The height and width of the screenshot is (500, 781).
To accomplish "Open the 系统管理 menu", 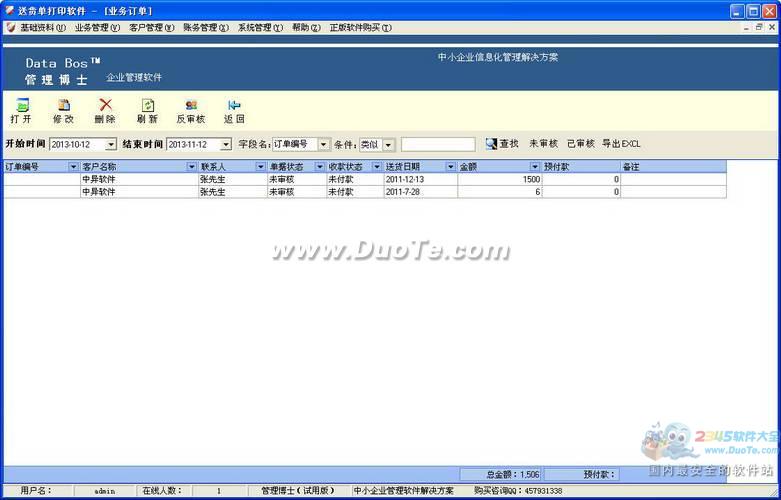I will [260, 28].
